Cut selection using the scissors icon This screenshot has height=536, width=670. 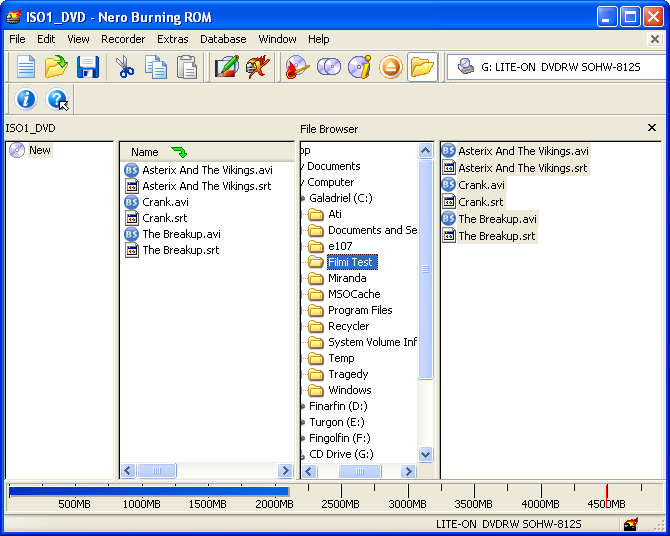click(124, 67)
